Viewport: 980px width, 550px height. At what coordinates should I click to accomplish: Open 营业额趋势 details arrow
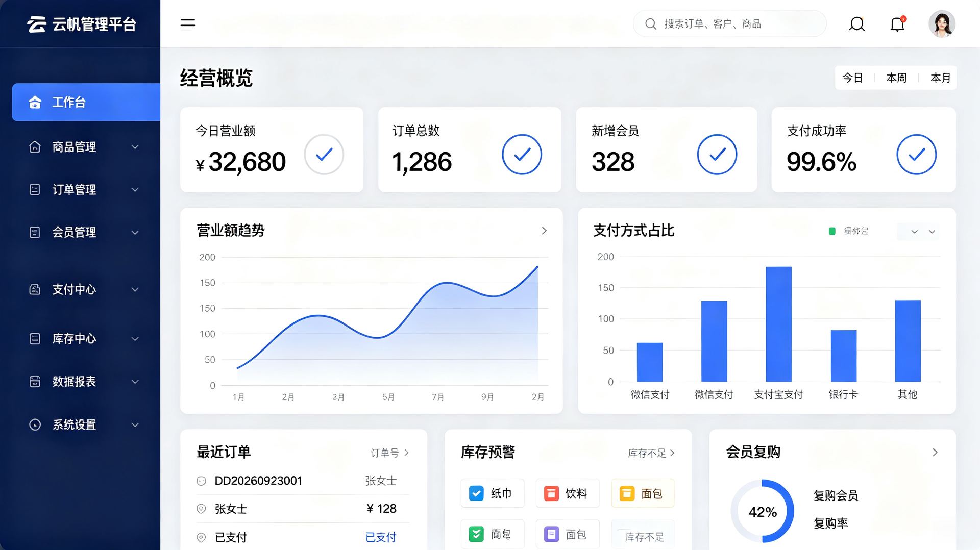[x=544, y=231]
